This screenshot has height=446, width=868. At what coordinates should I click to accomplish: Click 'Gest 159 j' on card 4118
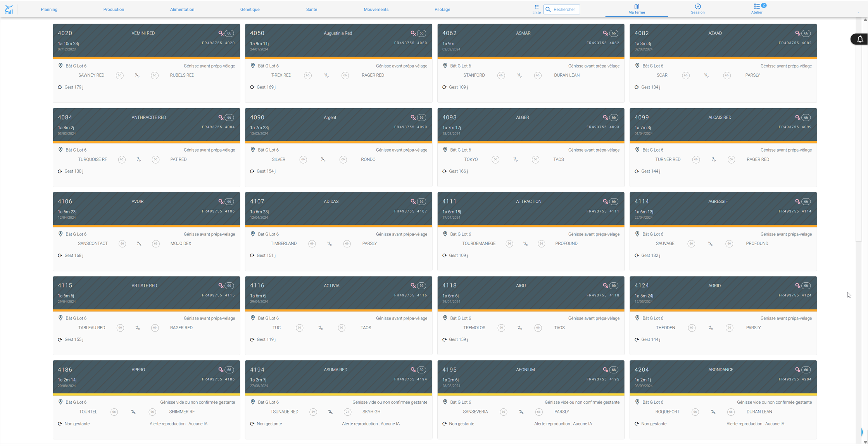(458, 340)
